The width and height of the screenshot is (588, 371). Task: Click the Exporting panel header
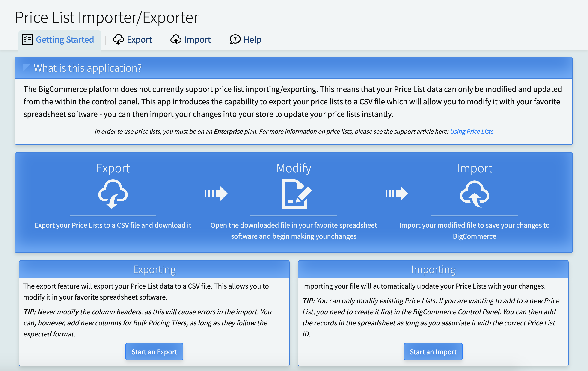[154, 269]
